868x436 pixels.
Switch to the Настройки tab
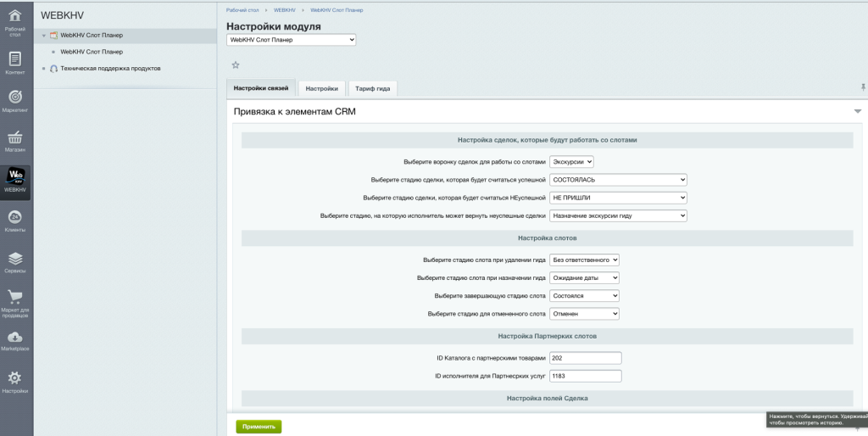tap(322, 88)
